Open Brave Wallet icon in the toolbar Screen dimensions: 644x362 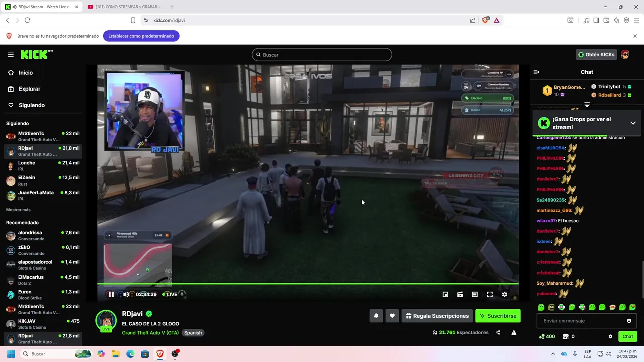tap(606, 20)
